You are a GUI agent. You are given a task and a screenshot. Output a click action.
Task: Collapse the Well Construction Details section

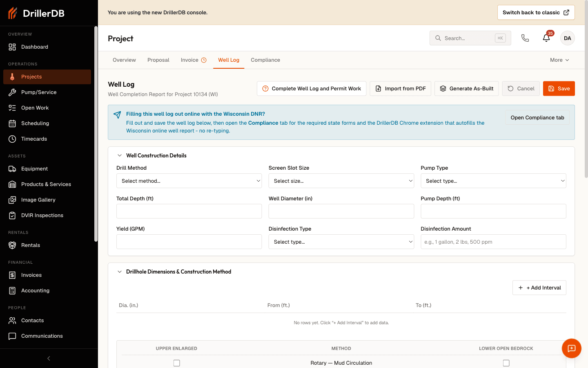120,155
